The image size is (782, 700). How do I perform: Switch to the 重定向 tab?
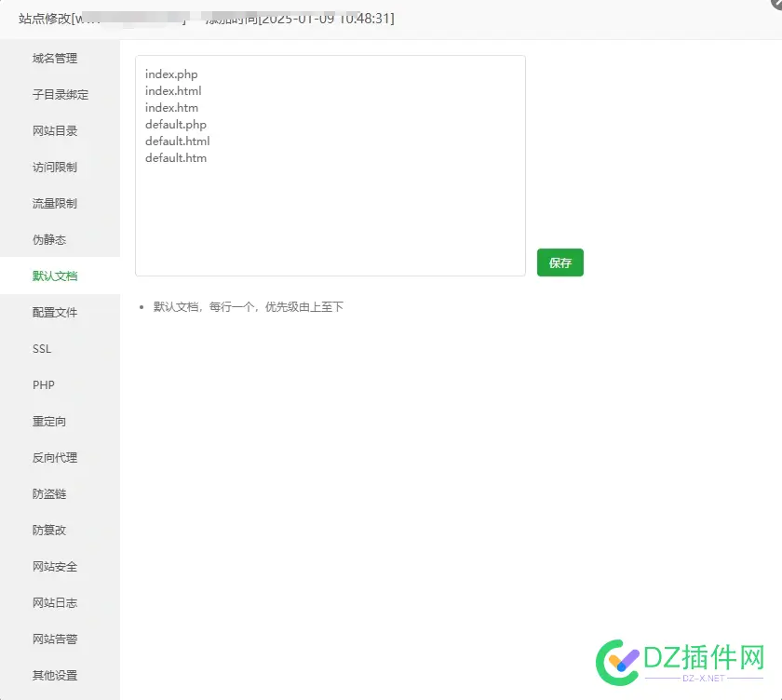tap(49, 422)
